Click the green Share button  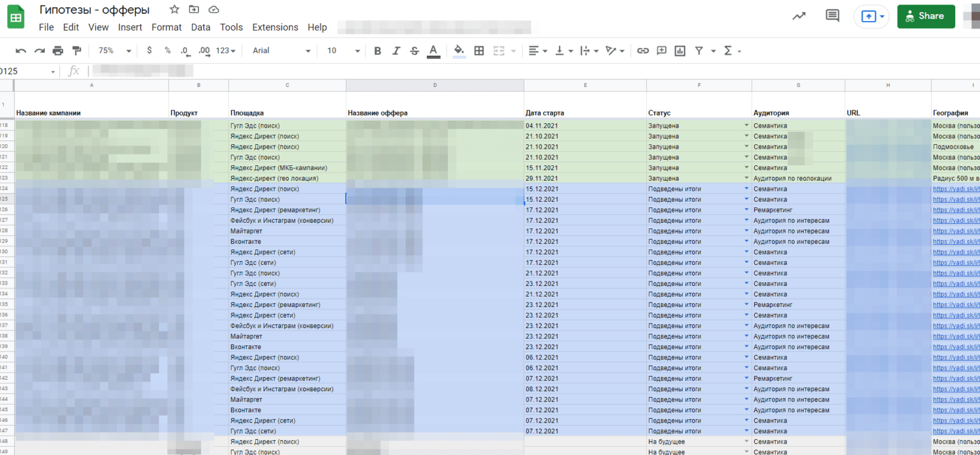click(x=925, y=17)
